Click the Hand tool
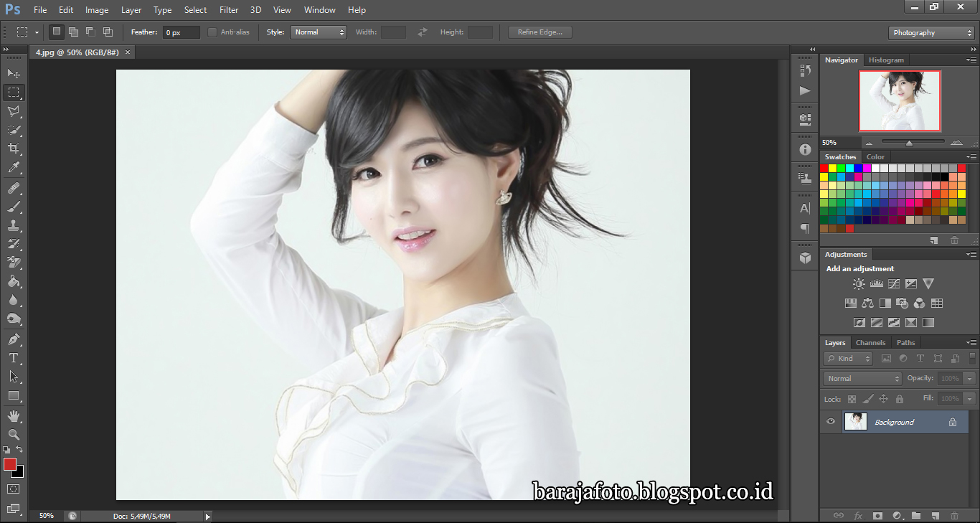Image resolution: width=980 pixels, height=523 pixels. point(13,415)
